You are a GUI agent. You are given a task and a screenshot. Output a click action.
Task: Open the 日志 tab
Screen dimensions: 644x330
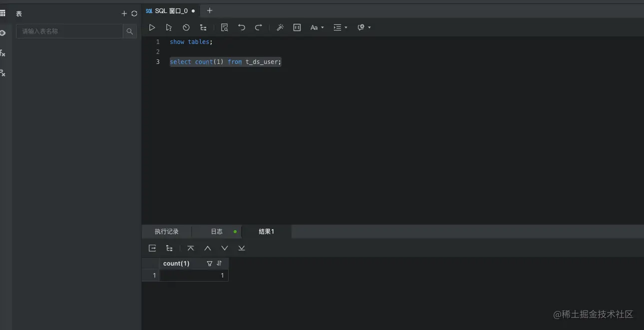[217, 232]
